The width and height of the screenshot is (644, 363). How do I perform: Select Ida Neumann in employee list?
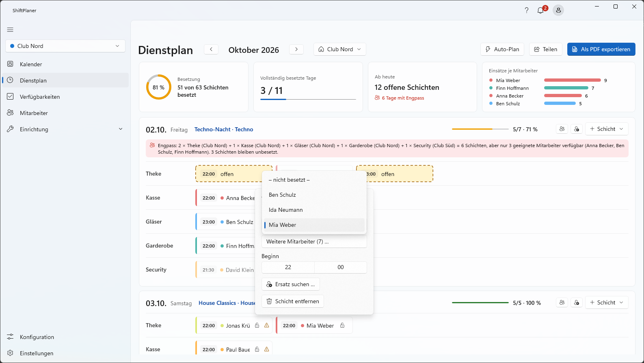point(314,210)
